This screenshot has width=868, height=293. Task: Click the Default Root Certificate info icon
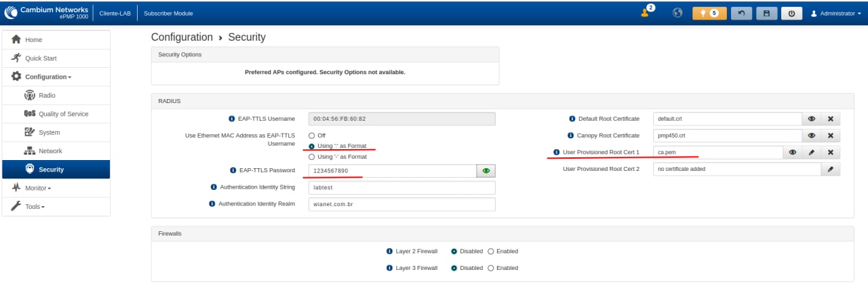click(x=572, y=119)
